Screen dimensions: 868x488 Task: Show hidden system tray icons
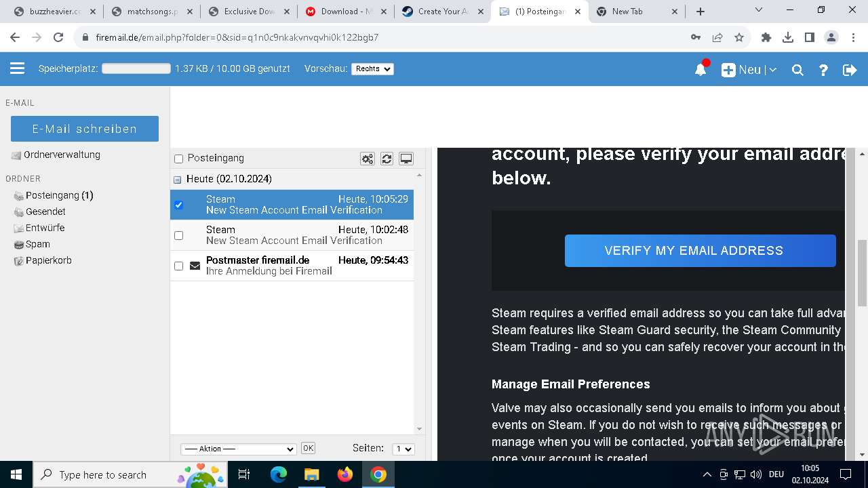(707, 474)
